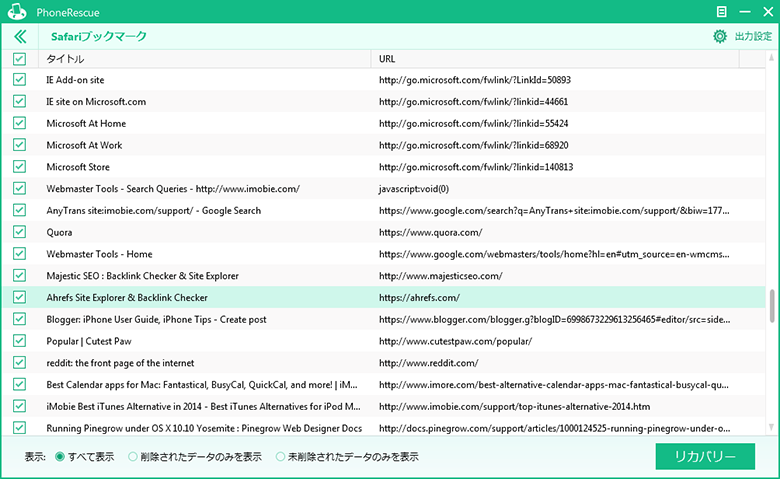
Task: Select 'Ahrefs Site Explorer & Backlink Checker' title
Action: pyautogui.click(x=127, y=297)
